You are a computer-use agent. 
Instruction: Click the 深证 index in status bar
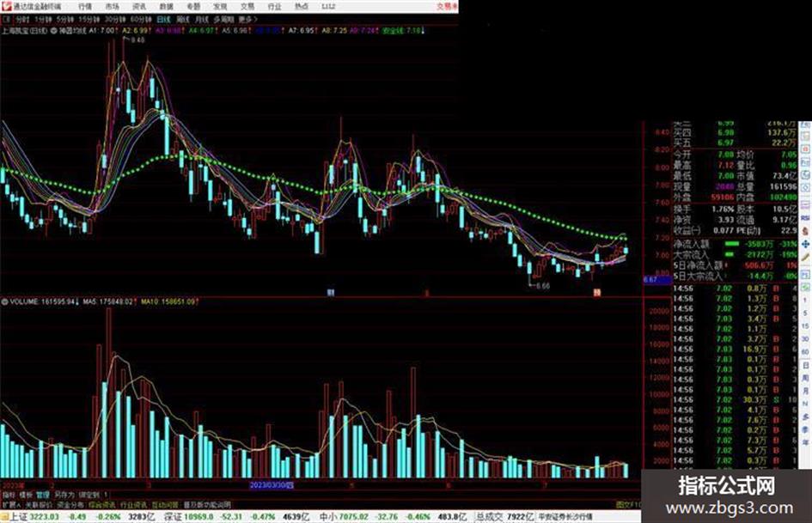173,517
